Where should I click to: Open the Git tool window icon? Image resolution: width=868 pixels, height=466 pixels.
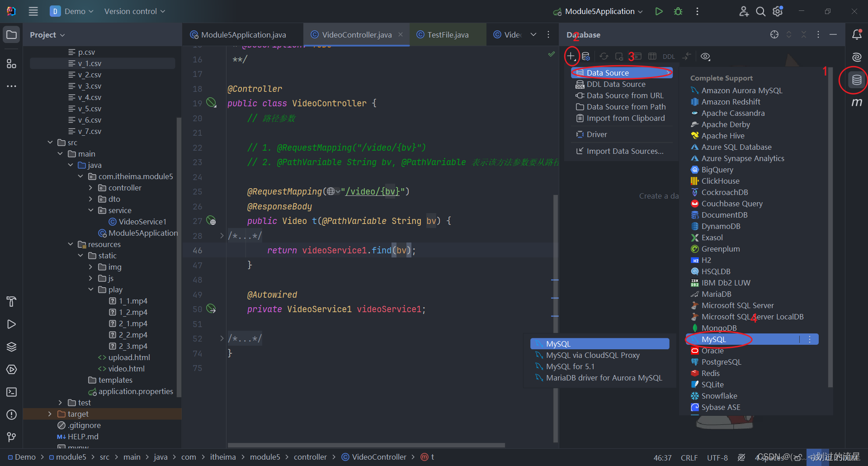pos(12,437)
